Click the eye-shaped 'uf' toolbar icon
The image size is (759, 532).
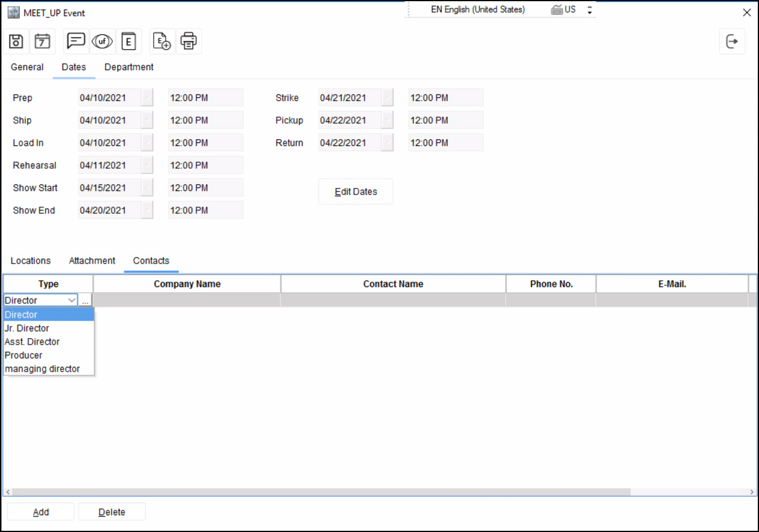102,41
